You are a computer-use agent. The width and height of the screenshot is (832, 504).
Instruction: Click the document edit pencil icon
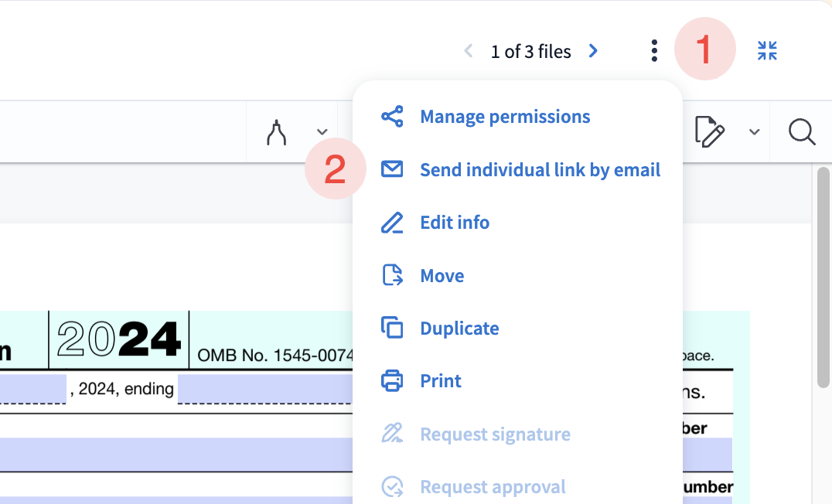pyautogui.click(x=710, y=132)
